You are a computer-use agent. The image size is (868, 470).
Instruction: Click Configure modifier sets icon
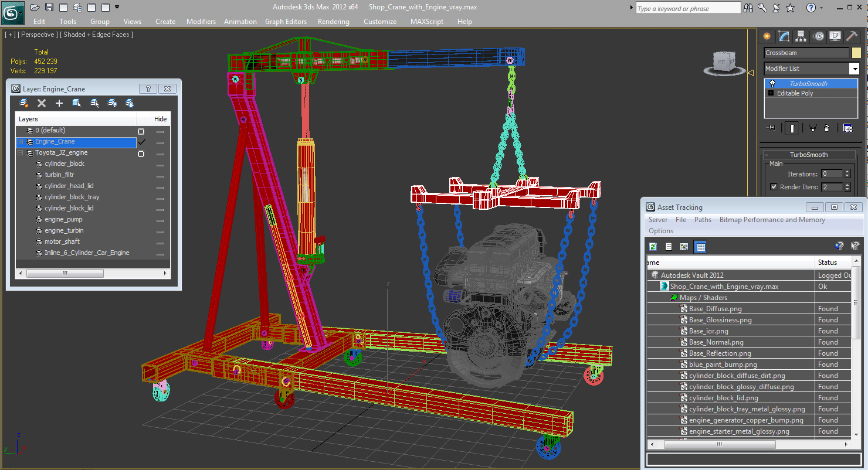click(x=847, y=128)
